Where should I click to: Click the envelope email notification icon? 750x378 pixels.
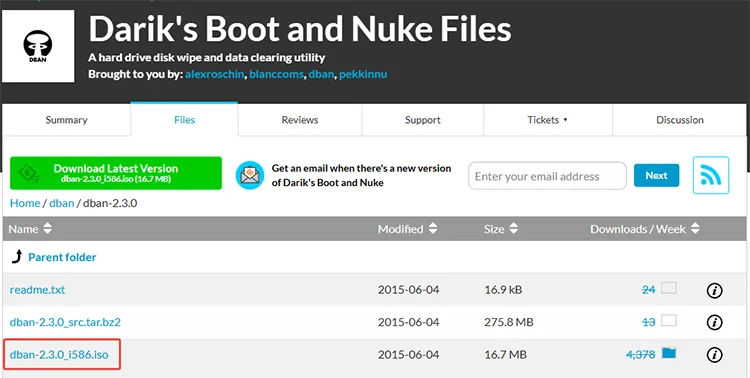(x=250, y=175)
